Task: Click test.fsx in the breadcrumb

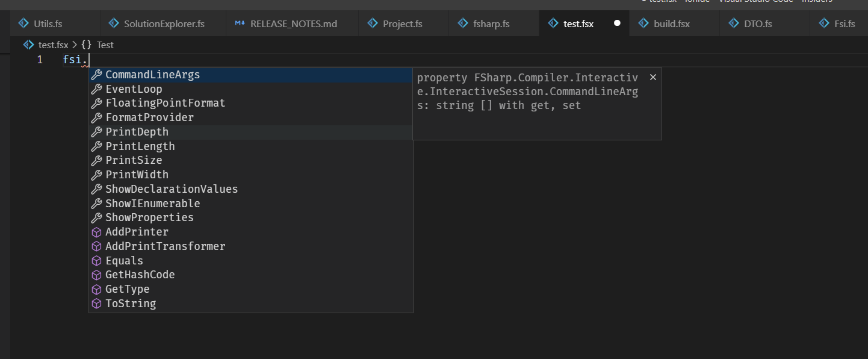Action: click(x=54, y=45)
